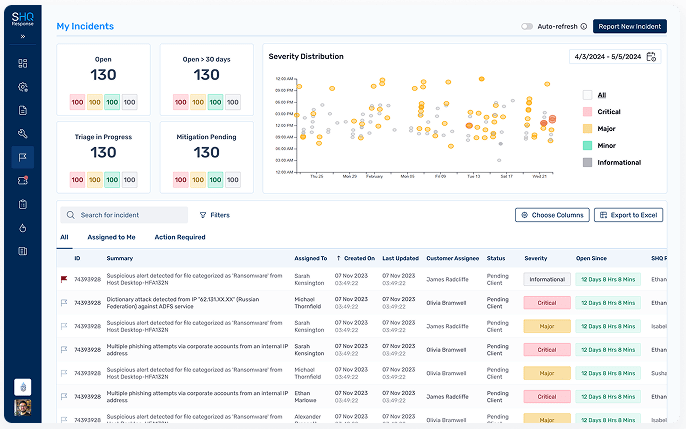Image resolution: width=686 pixels, height=429 pixels.
Task: Open the Filters dropdown
Action: pos(215,215)
